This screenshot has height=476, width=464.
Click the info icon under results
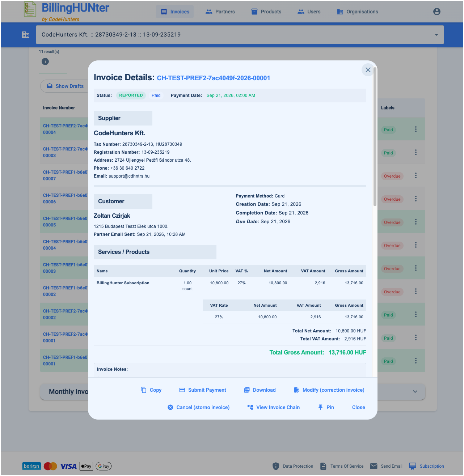pos(45,61)
